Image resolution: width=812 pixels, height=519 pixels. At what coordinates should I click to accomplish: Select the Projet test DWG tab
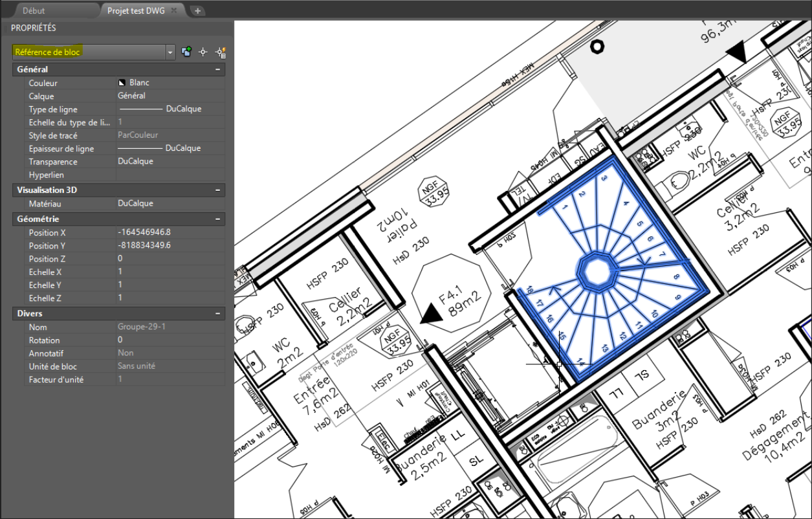[137, 11]
